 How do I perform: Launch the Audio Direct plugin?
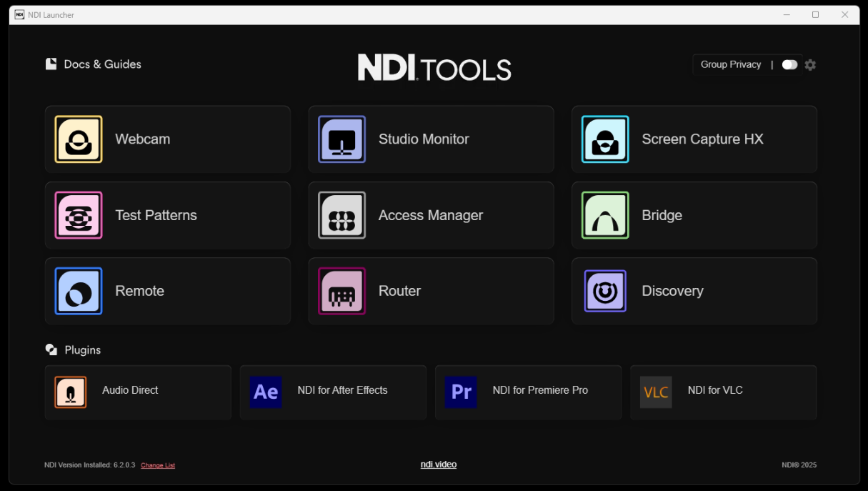point(137,392)
